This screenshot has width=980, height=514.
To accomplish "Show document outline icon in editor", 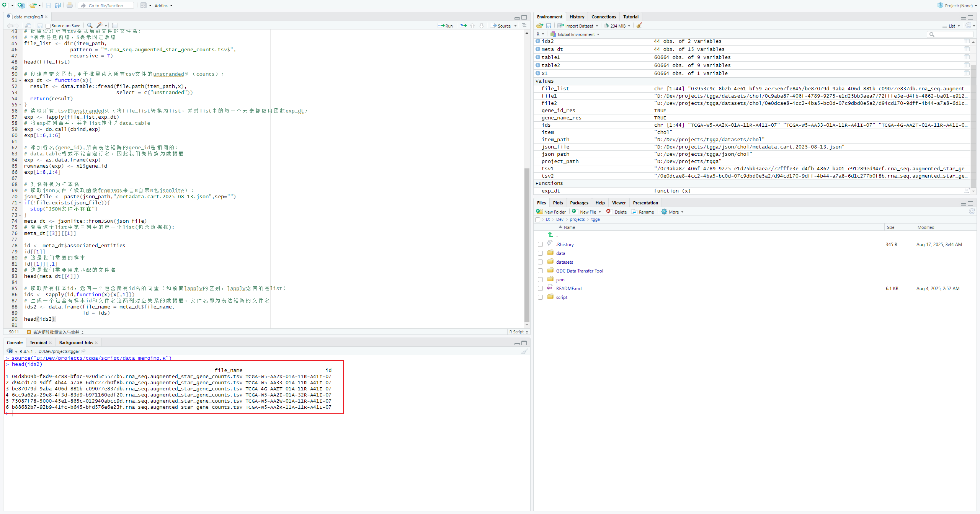I will [x=524, y=26].
